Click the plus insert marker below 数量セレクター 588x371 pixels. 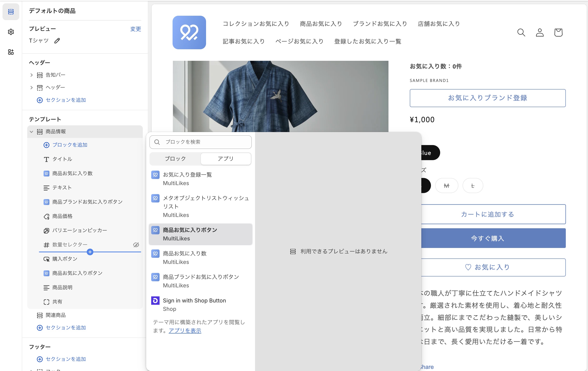(x=90, y=252)
